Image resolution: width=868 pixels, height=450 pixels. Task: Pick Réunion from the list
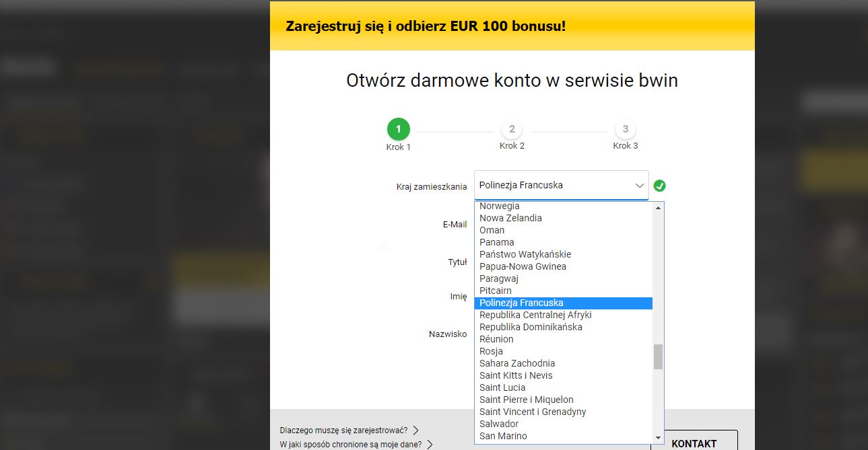[x=564, y=339]
